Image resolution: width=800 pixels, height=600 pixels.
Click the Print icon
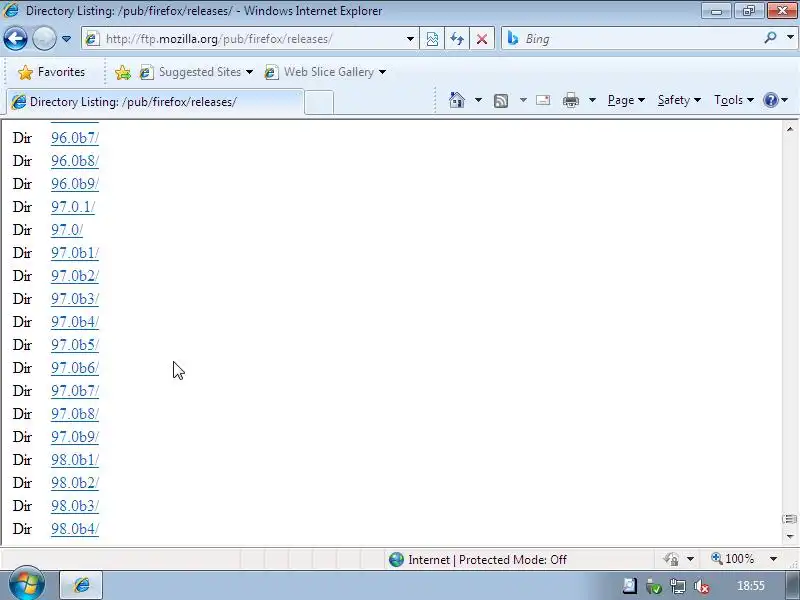[570, 100]
